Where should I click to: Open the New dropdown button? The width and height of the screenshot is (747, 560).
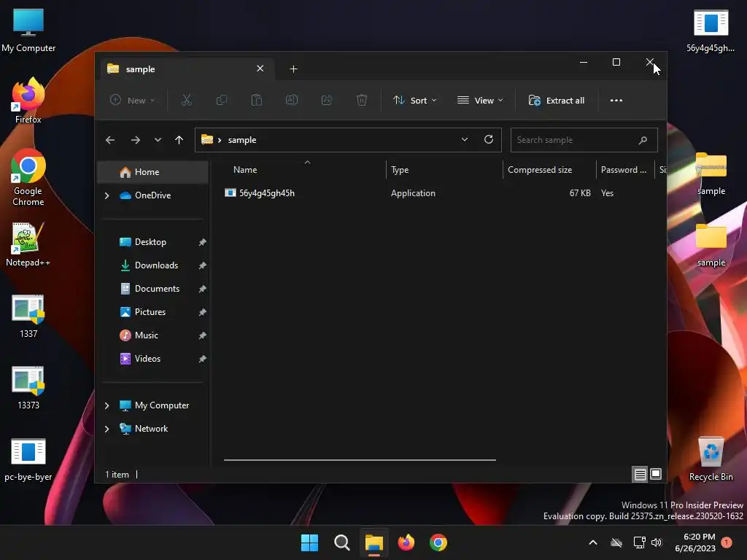(133, 101)
